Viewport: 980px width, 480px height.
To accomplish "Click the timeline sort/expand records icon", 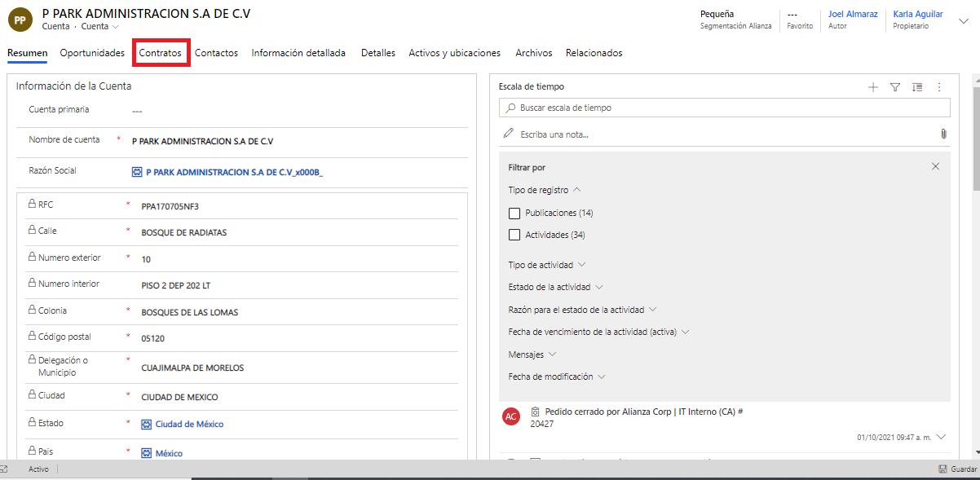I will point(917,87).
